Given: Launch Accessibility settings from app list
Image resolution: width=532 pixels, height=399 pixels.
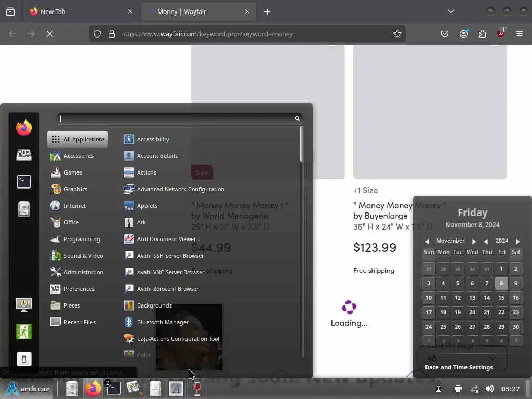Looking at the screenshot, I should click(210, 139).
